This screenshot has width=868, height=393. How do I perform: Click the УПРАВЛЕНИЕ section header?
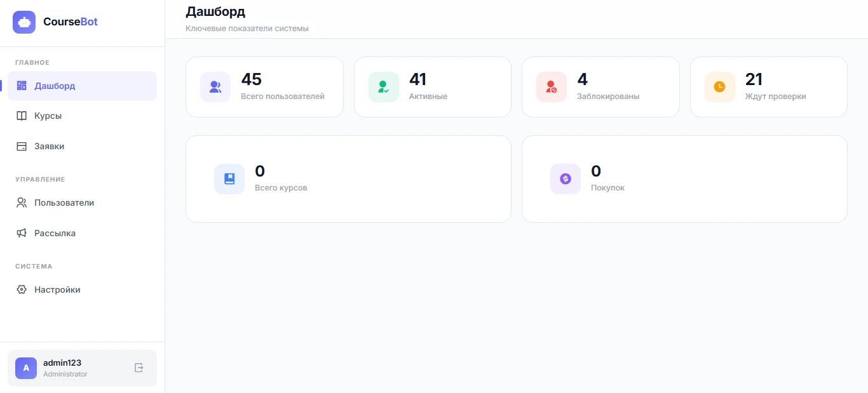pyautogui.click(x=40, y=180)
